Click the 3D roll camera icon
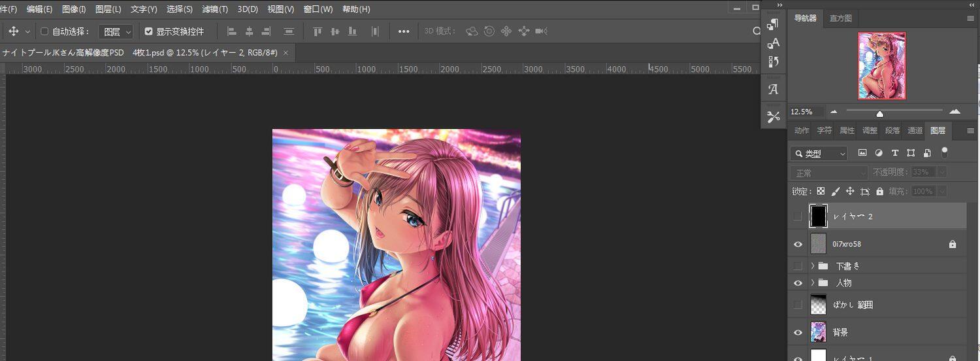980x361 pixels. 489,31
